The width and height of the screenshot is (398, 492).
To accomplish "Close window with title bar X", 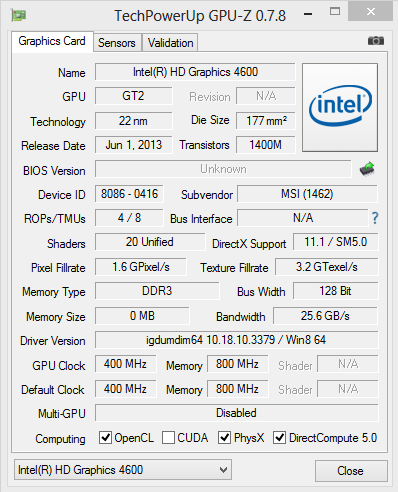I will pos(371,11).
